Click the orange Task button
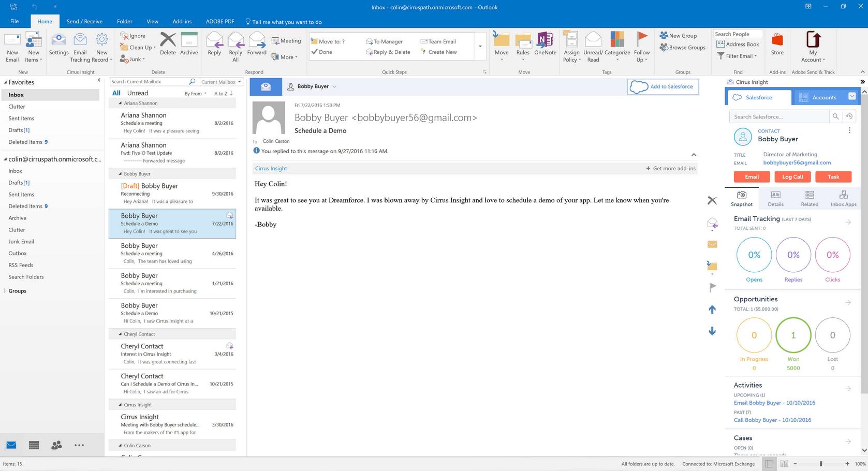 click(833, 177)
